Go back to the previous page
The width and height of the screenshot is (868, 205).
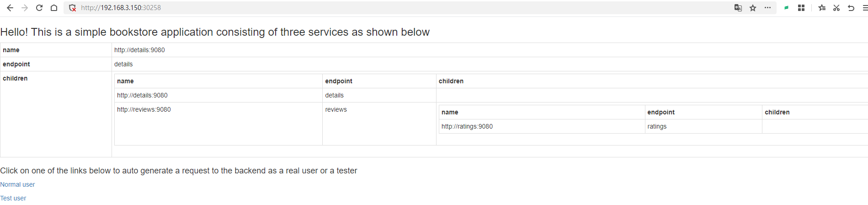pos(10,8)
